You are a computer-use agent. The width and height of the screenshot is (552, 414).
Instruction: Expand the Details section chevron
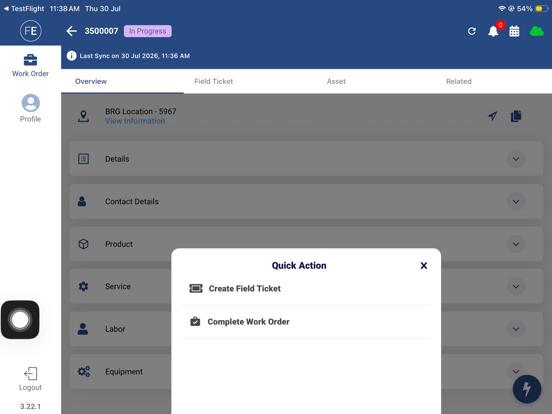[516, 159]
